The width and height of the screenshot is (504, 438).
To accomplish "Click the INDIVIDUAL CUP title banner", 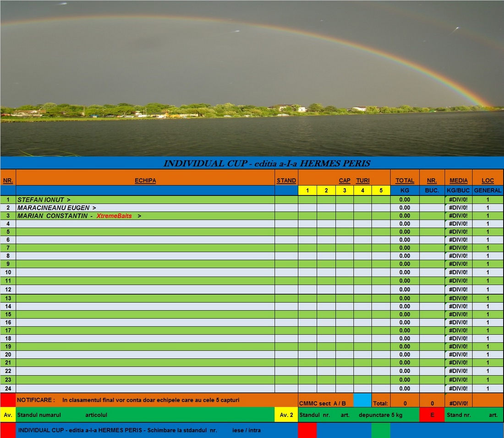I will coord(252,163).
